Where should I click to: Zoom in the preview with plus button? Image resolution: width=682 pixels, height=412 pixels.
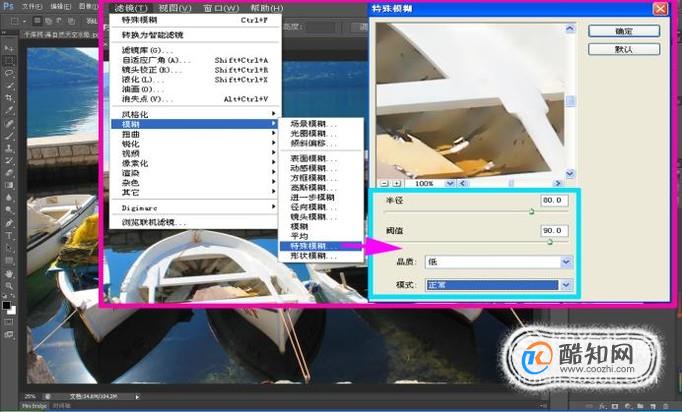coord(396,184)
